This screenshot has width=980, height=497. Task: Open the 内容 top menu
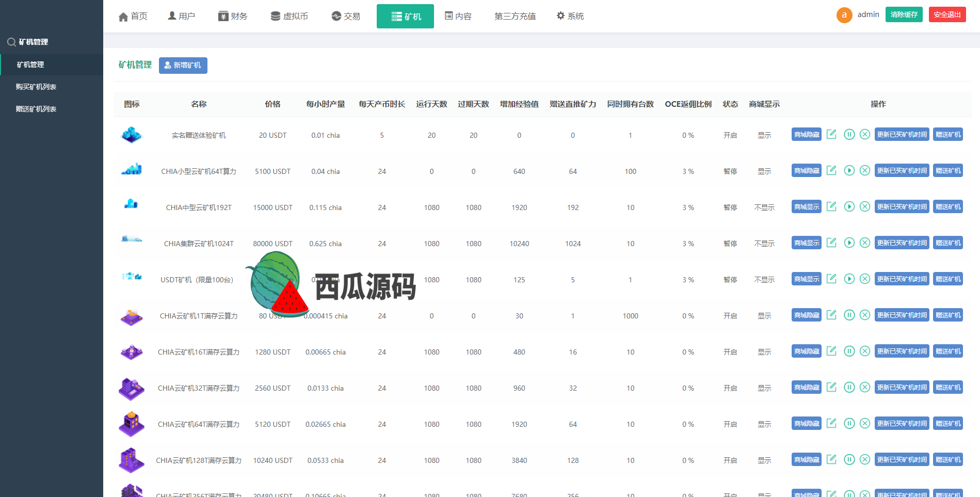click(458, 17)
